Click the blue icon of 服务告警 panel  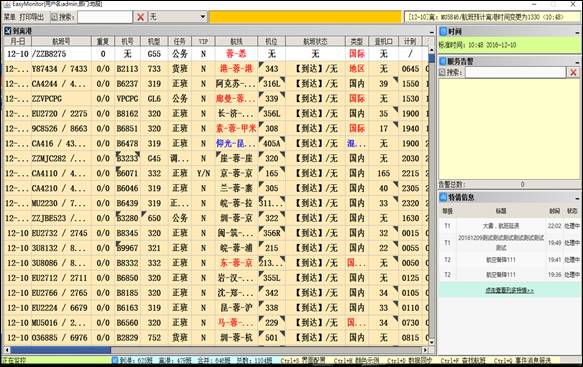pos(443,61)
